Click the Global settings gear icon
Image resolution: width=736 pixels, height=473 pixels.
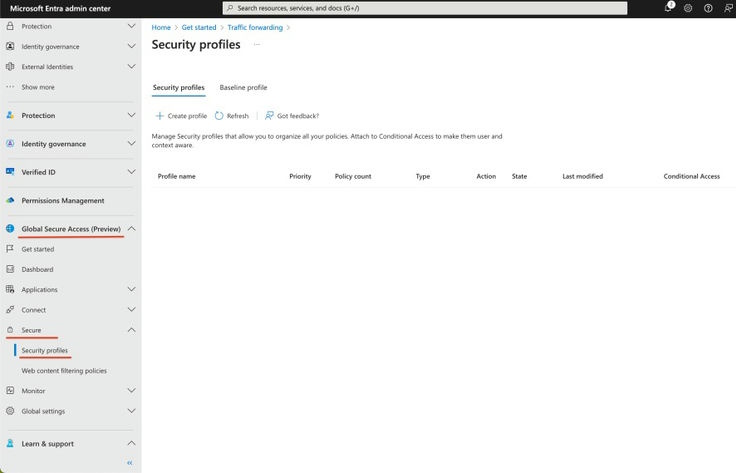point(10,411)
